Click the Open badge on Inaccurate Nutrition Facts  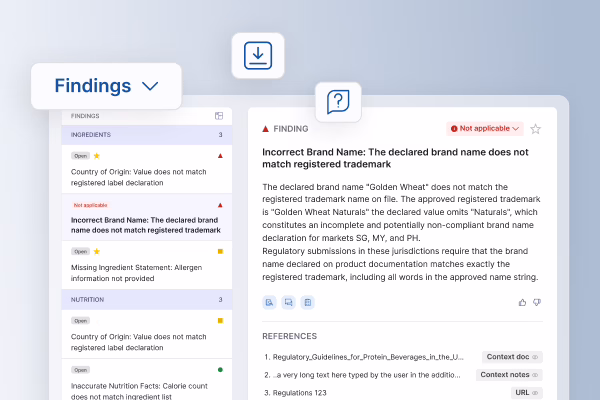pos(80,370)
